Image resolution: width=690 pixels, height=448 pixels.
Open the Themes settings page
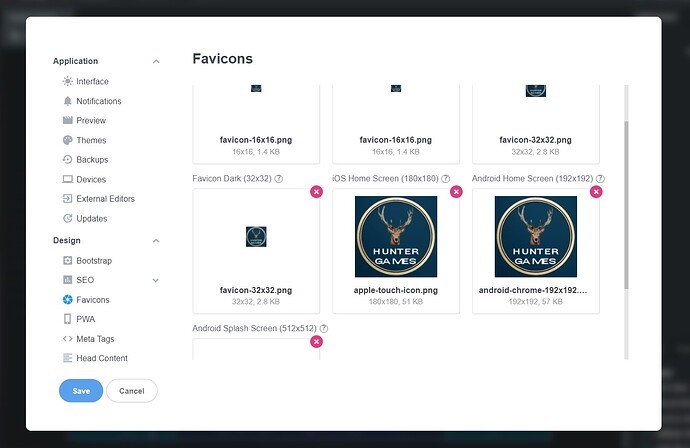pos(91,140)
